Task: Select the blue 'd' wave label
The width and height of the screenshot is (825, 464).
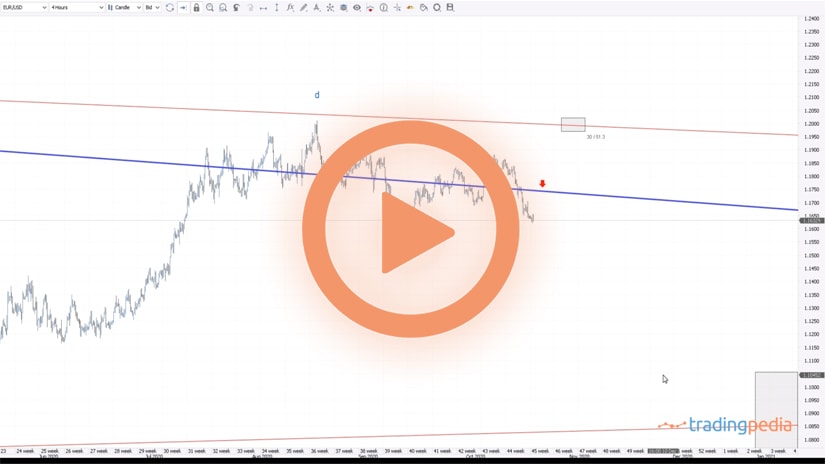Action: coord(317,95)
